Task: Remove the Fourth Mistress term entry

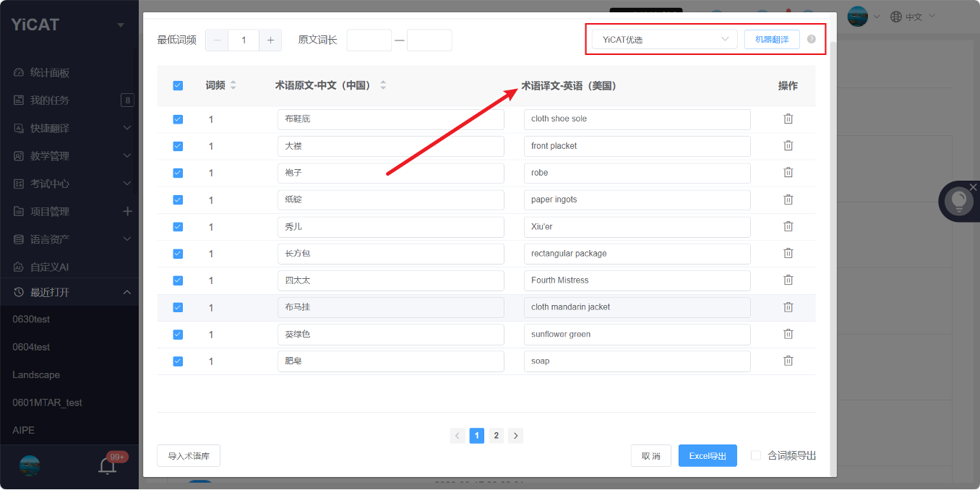Action: pos(788,280)
